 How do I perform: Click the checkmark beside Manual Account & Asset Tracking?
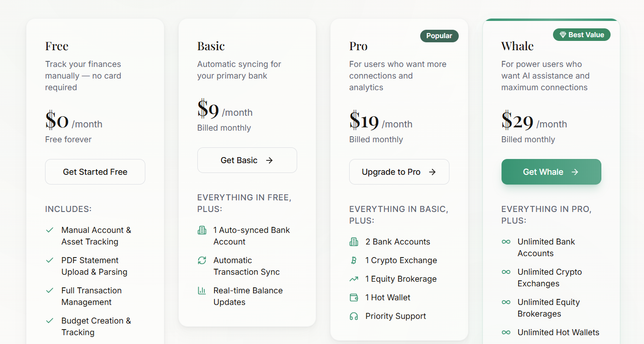50,230
